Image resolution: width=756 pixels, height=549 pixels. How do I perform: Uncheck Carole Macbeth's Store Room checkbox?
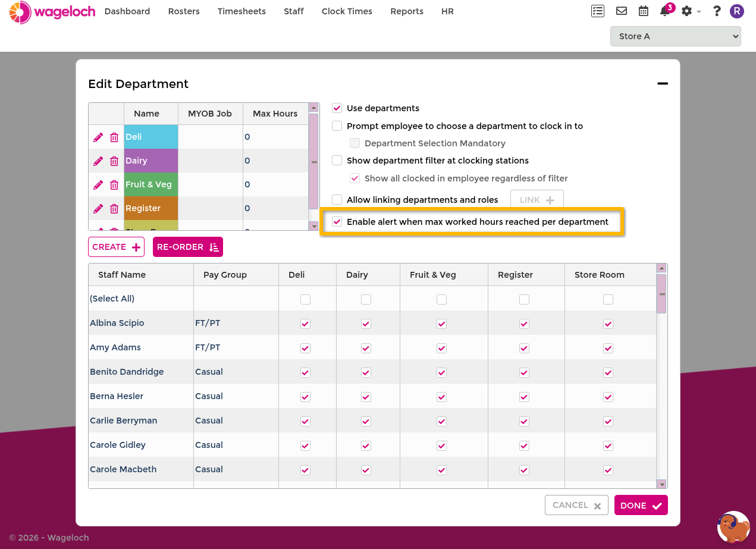click(x=608, y=470)
